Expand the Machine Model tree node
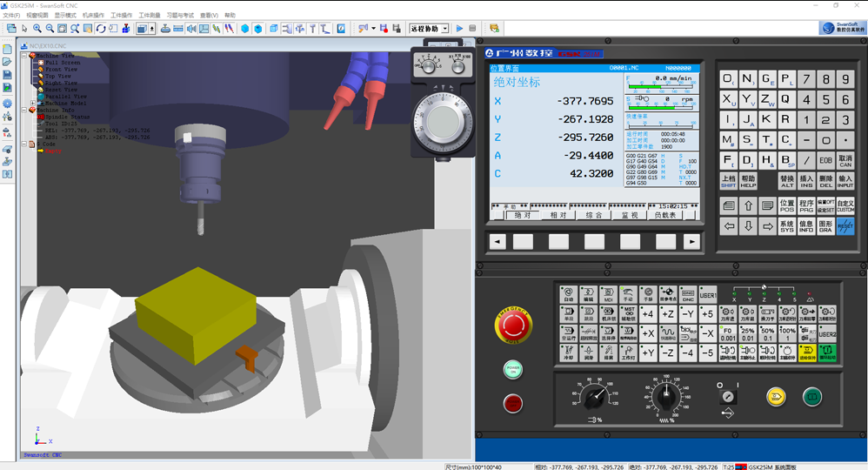 32,103
